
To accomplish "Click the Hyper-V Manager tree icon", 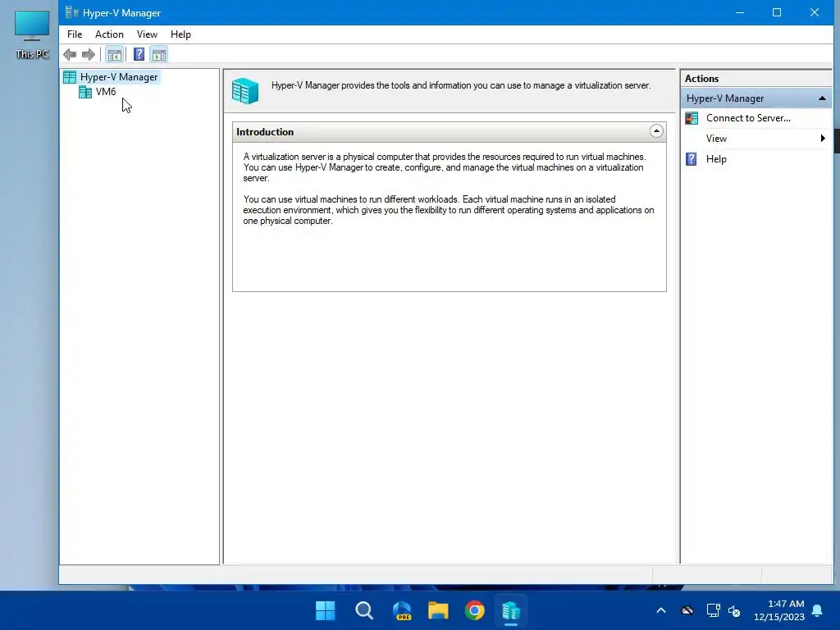I will 70,77.
